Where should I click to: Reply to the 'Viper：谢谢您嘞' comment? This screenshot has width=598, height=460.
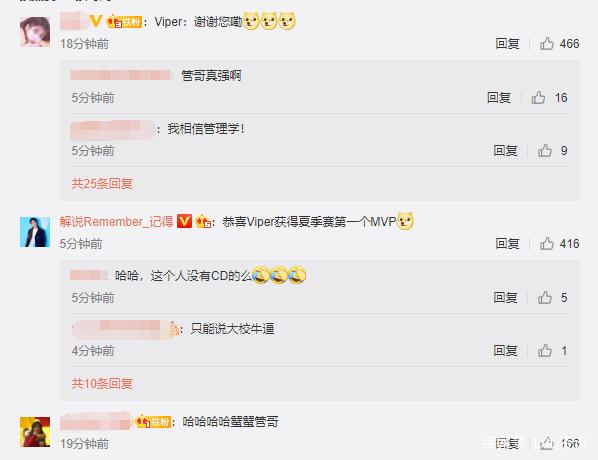point(507,44)
